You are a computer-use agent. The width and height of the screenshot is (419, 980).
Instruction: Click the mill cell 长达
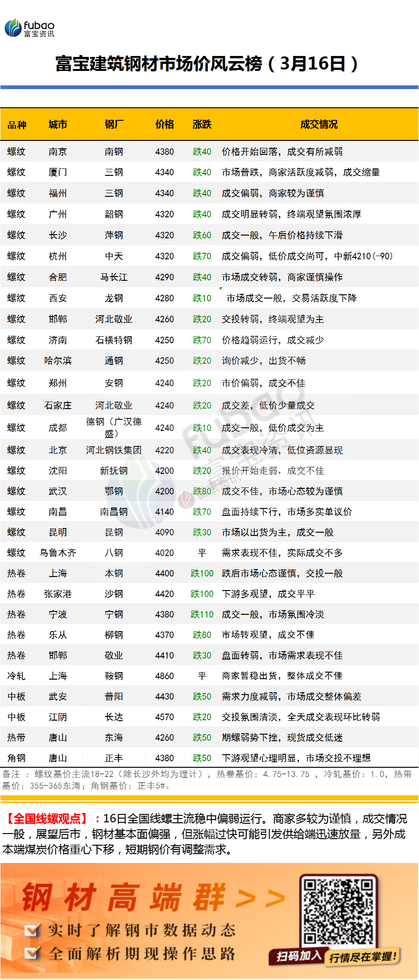[114, 717]
